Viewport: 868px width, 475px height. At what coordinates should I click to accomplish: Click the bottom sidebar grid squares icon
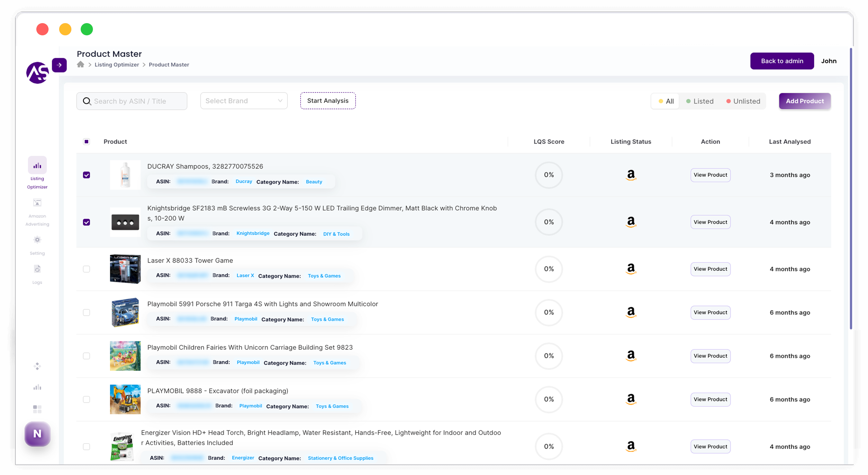(37, 409)
